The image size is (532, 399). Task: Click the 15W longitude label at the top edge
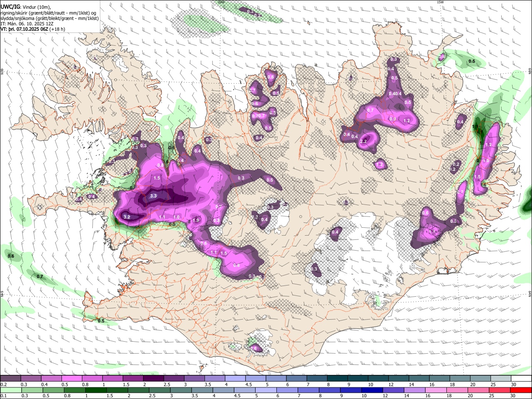click(x=440, y=2)
